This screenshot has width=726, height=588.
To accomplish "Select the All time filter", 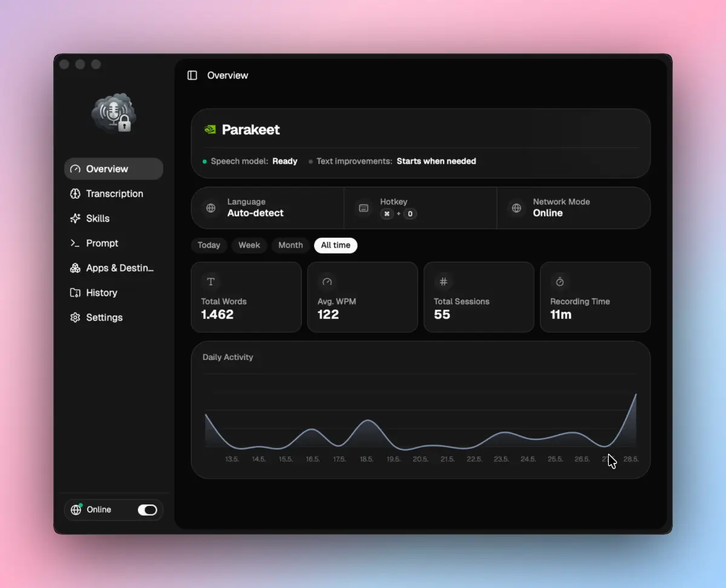I will 336,245.
